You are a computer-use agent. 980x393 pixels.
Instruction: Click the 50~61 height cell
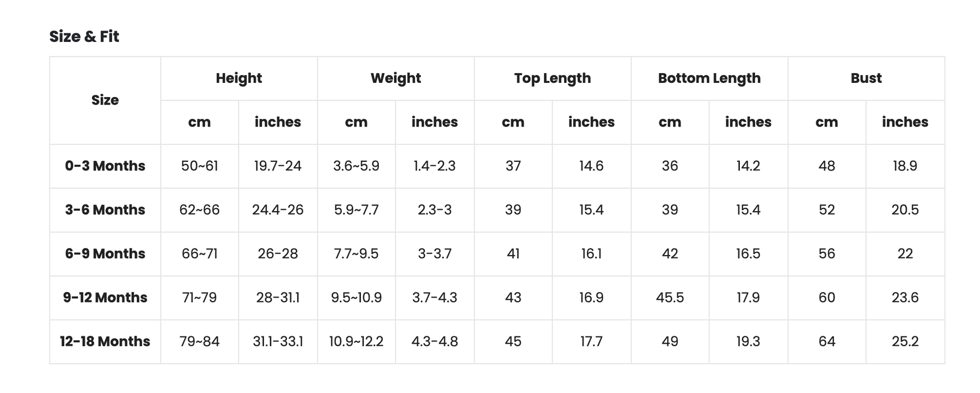point(200,166)
